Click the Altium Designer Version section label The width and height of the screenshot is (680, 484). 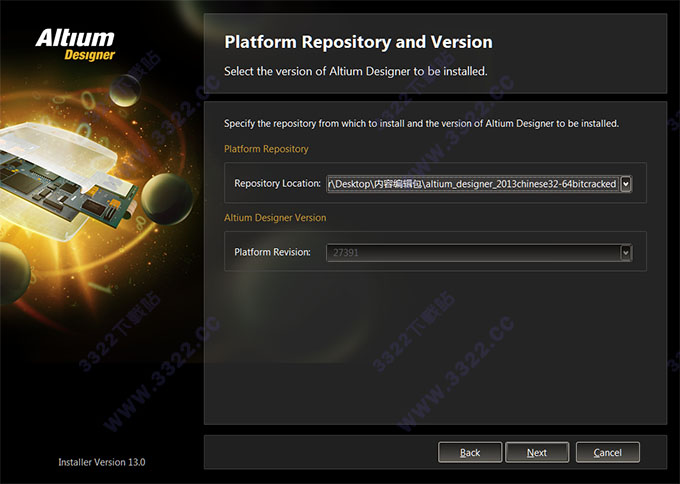275,217
